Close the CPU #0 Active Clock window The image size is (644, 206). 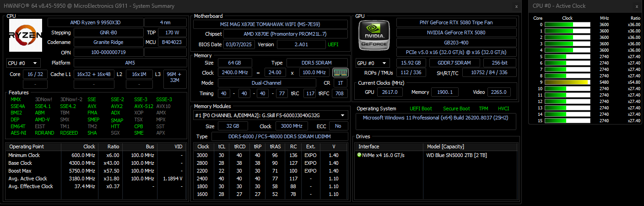(637, 6)
